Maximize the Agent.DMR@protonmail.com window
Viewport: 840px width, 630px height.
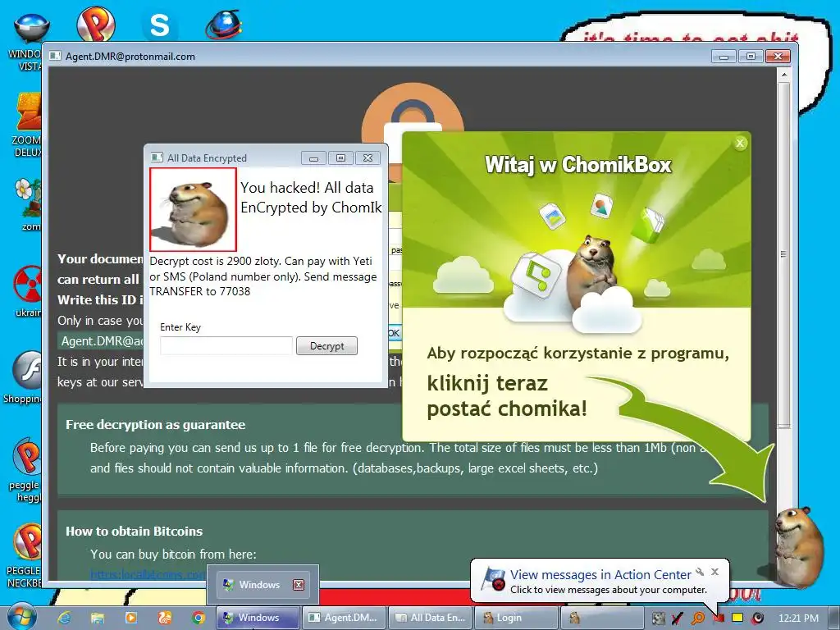click(751, 57)
